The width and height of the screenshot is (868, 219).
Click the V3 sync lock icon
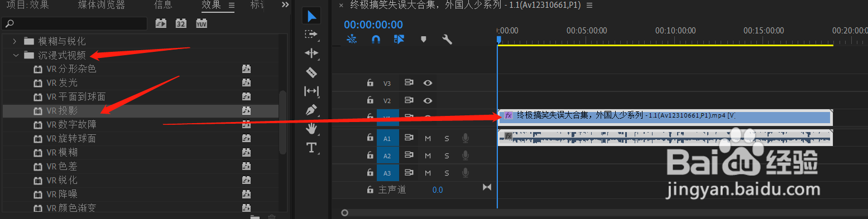pos(409,82)
